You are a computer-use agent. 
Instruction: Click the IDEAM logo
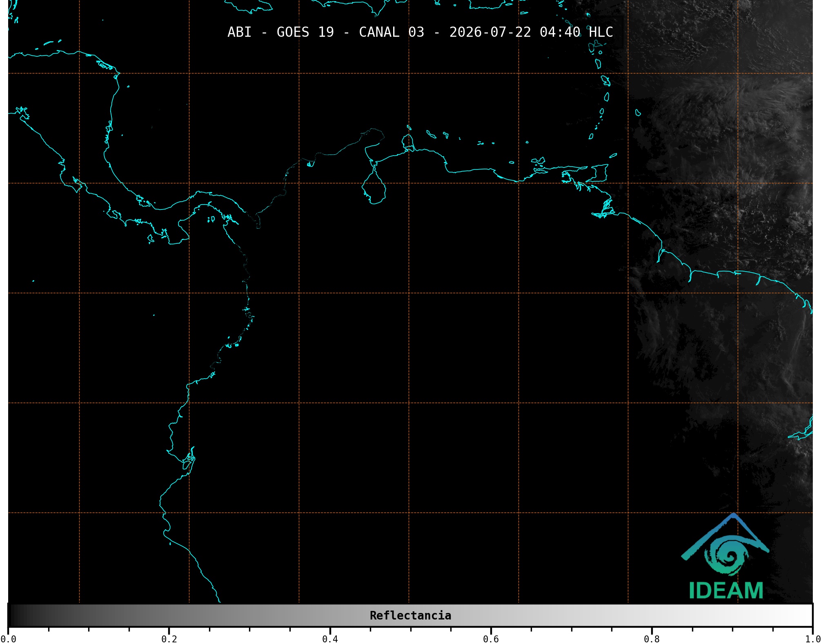point(725,556)
